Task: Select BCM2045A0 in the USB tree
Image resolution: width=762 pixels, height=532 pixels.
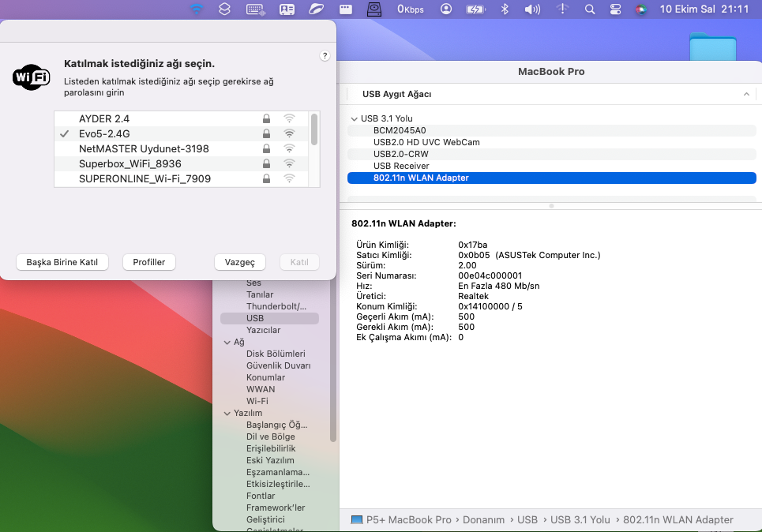Action: (x=552, y=130)
